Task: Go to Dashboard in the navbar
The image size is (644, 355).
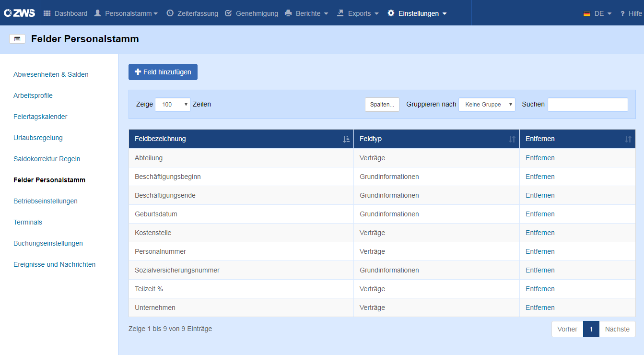Action: pos(71,13)
